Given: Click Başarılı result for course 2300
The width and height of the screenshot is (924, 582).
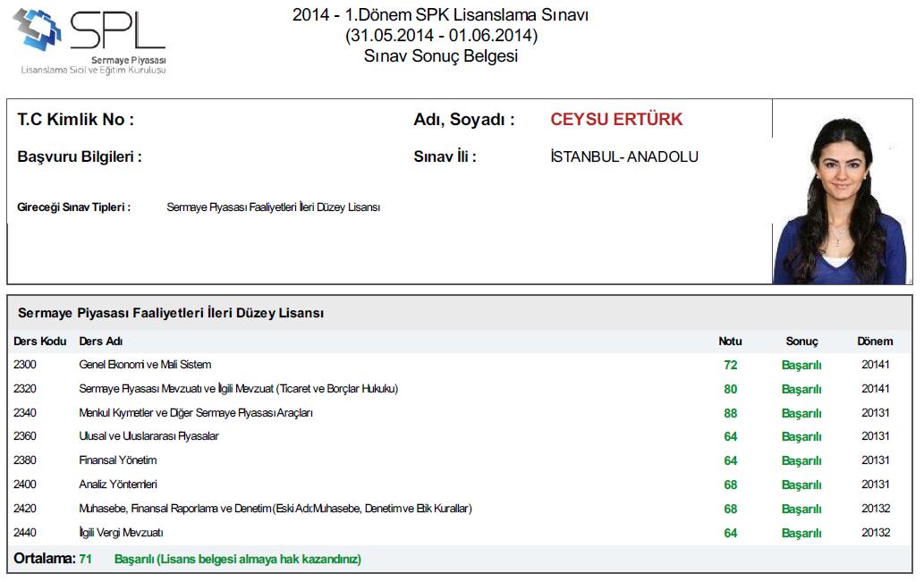Looking at the screenshot, I should point(801,366).
